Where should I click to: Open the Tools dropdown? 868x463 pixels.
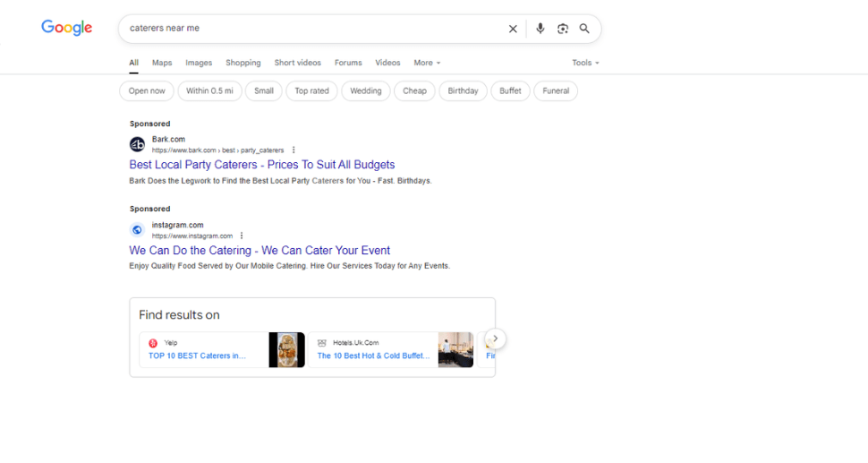coord(586,63)
